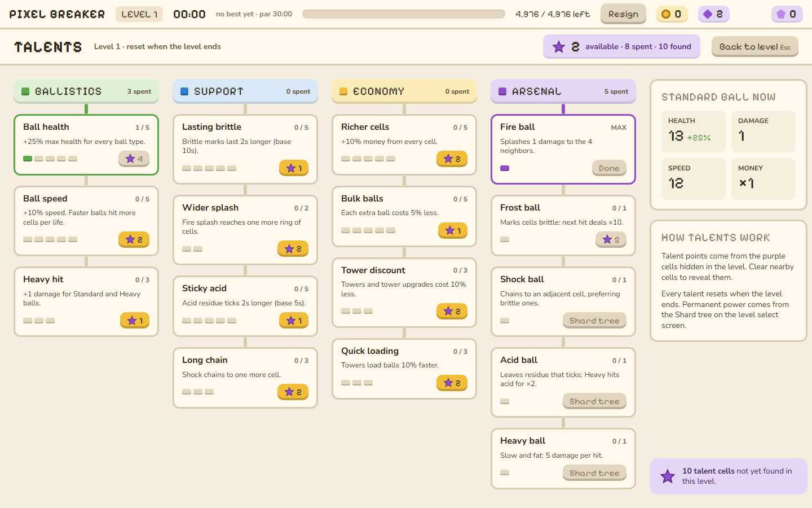This screenshot has height=508, width=812.
Task: Purchase Tower discount for 2 stars
Action: click(452, 312)
